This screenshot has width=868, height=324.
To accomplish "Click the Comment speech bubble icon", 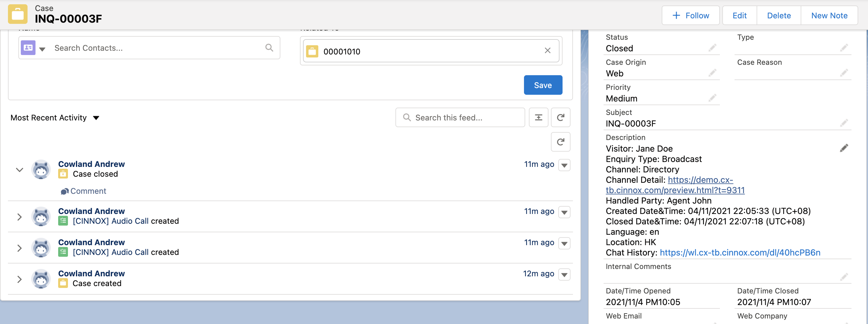I will [x=64, y=191].
